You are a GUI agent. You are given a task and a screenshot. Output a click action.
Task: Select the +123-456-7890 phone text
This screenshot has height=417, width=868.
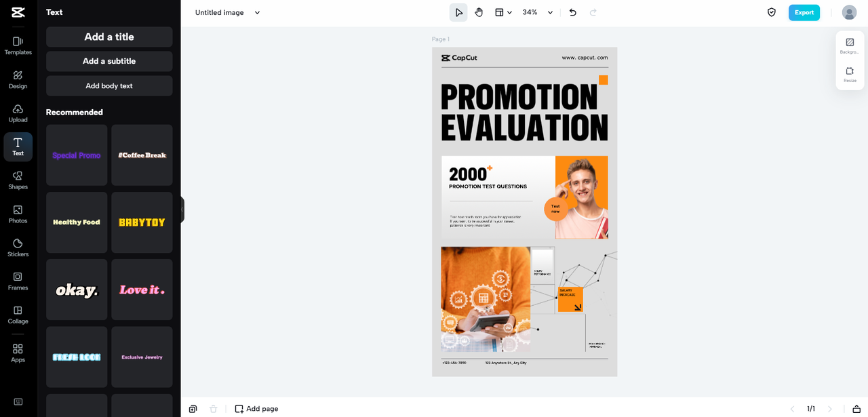pos(454,363)
